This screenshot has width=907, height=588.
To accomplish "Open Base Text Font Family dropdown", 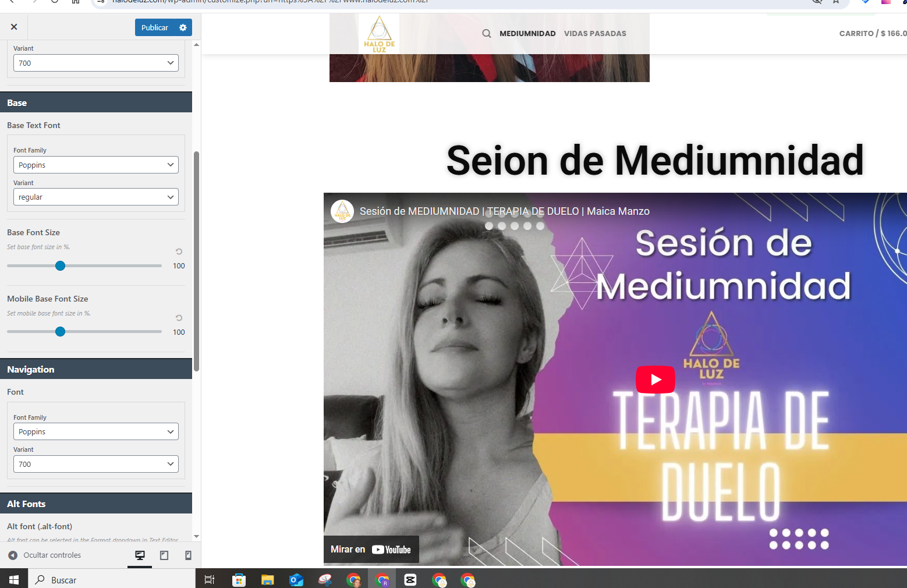I will click(96, 165).
